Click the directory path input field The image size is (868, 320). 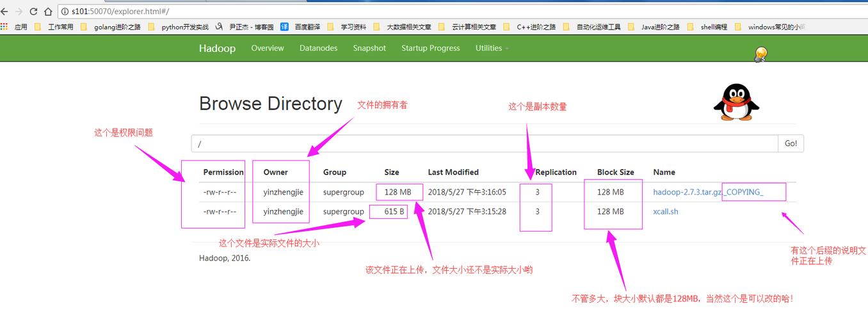click(x=485, y=143)
